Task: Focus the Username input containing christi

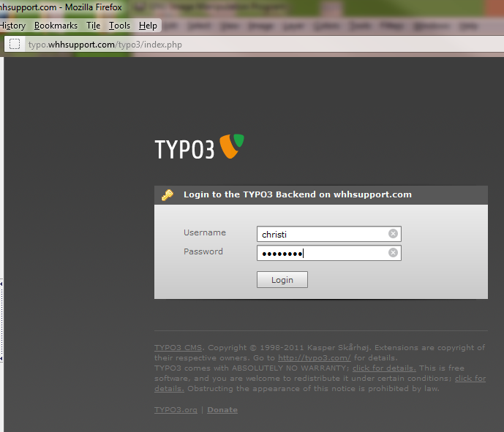Action: [x=322, y=234]
